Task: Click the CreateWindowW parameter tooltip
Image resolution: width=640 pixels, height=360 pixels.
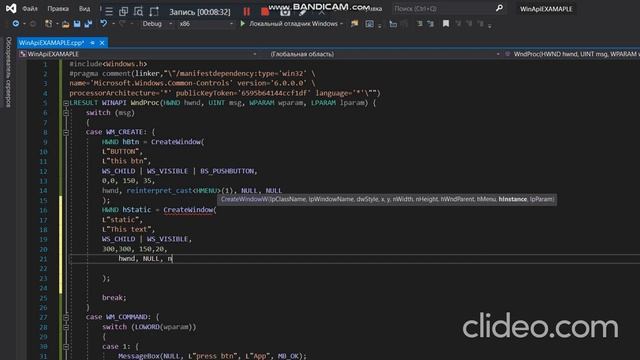Action: click(387, 200)
